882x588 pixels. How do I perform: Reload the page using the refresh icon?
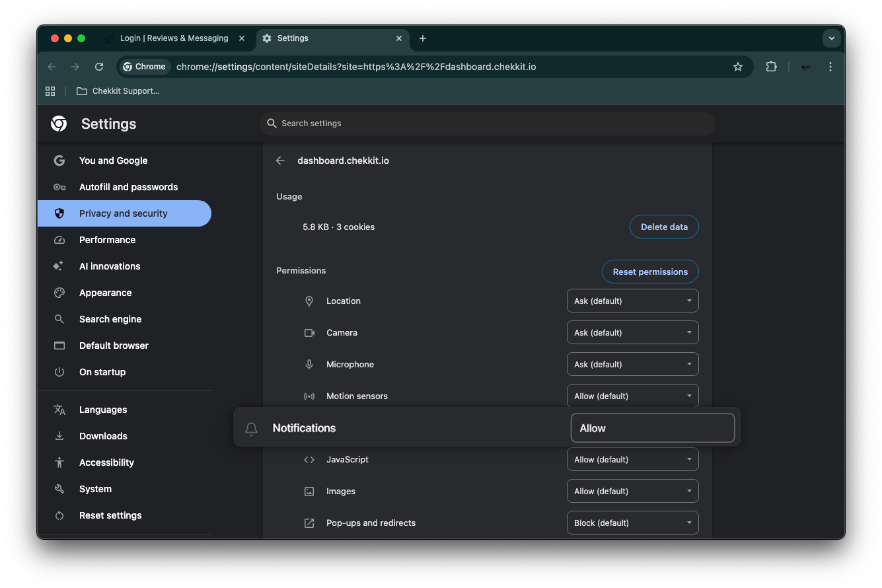[99, 67]
